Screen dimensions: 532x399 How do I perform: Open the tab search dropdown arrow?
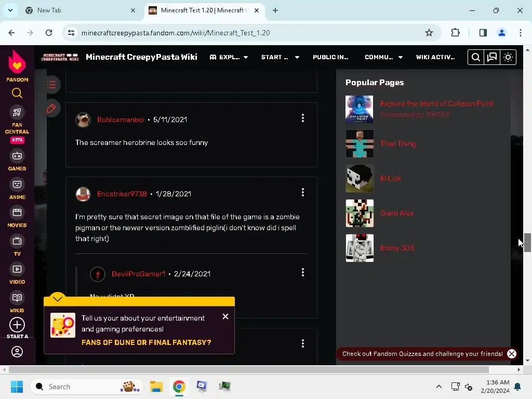(x=10, y=10)
